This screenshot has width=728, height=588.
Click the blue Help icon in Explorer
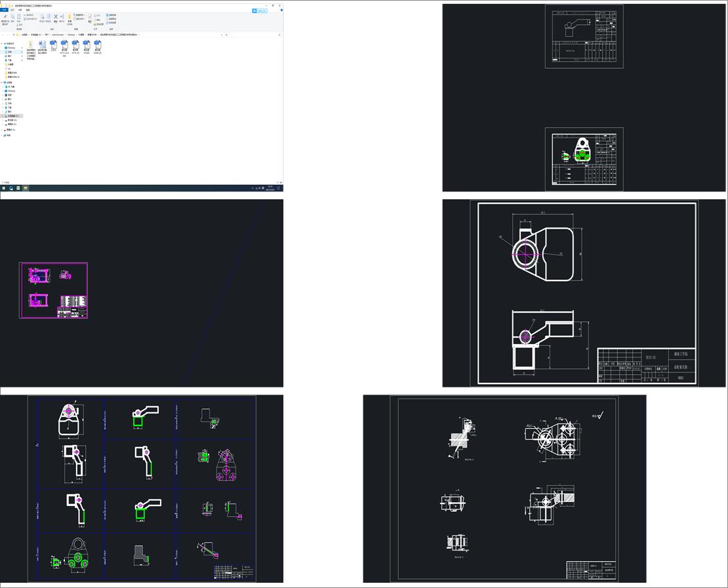(x=281, y=10)
